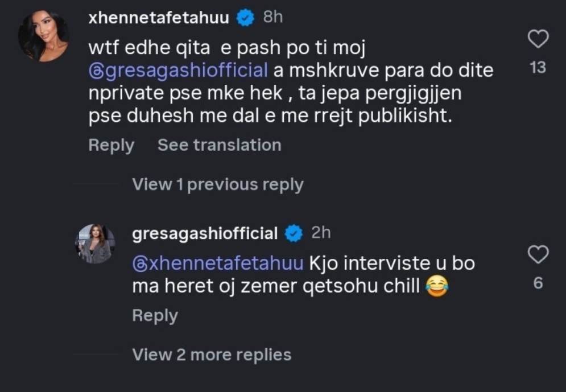Click verified badge next to xhennetafetahuu
Screen dimensions: 566x392
point(245,18)
